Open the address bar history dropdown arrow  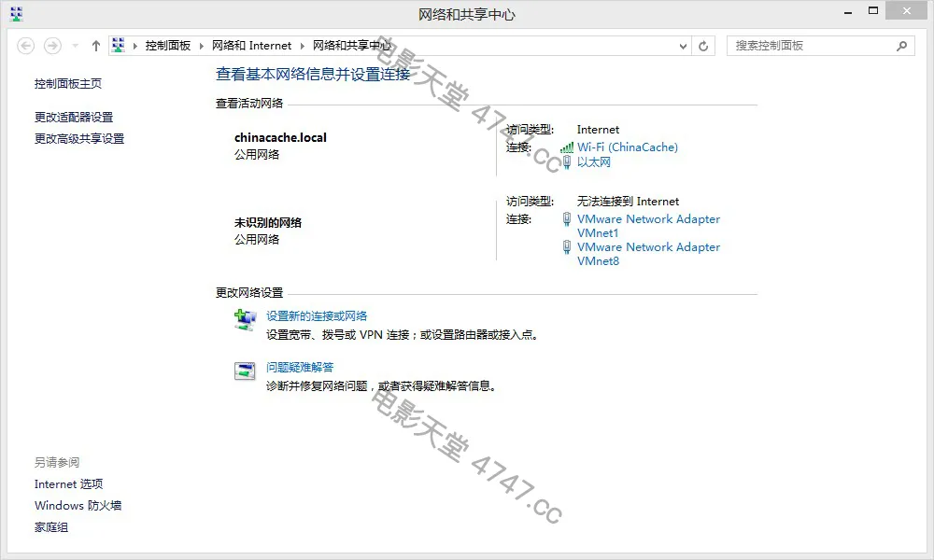(x=683, y=46)
